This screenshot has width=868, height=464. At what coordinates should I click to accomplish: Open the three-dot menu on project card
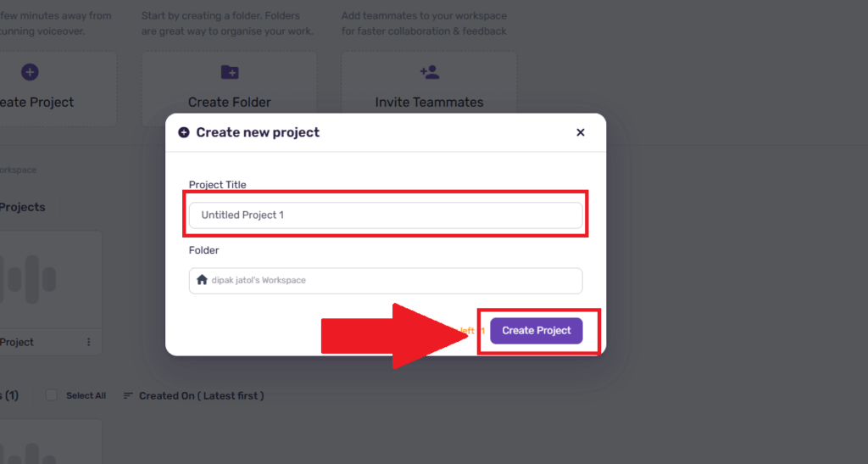88,342
